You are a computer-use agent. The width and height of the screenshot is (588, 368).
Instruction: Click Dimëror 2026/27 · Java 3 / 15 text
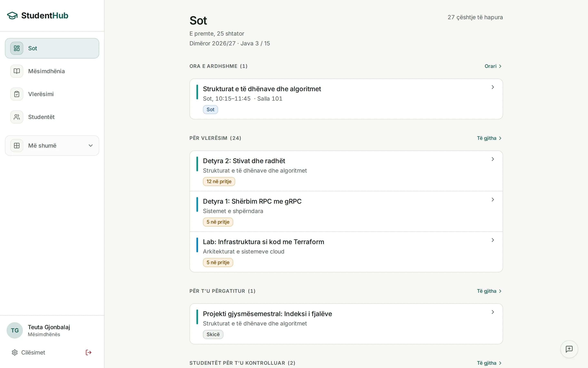tap(230, 43)
